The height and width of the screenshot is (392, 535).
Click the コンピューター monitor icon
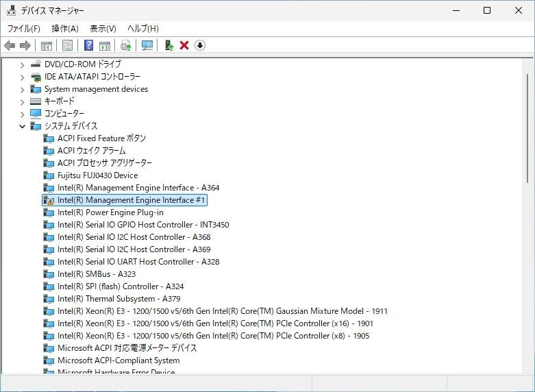click(36, 113)
